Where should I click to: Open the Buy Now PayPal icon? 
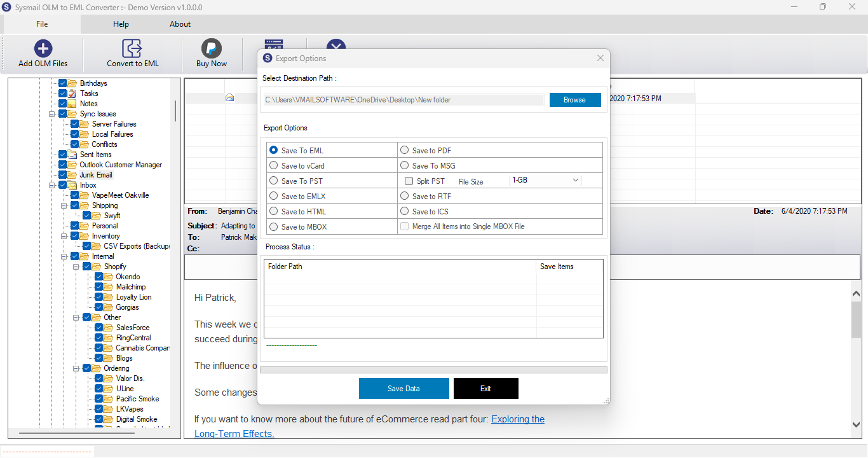click(x=211, y=48)
